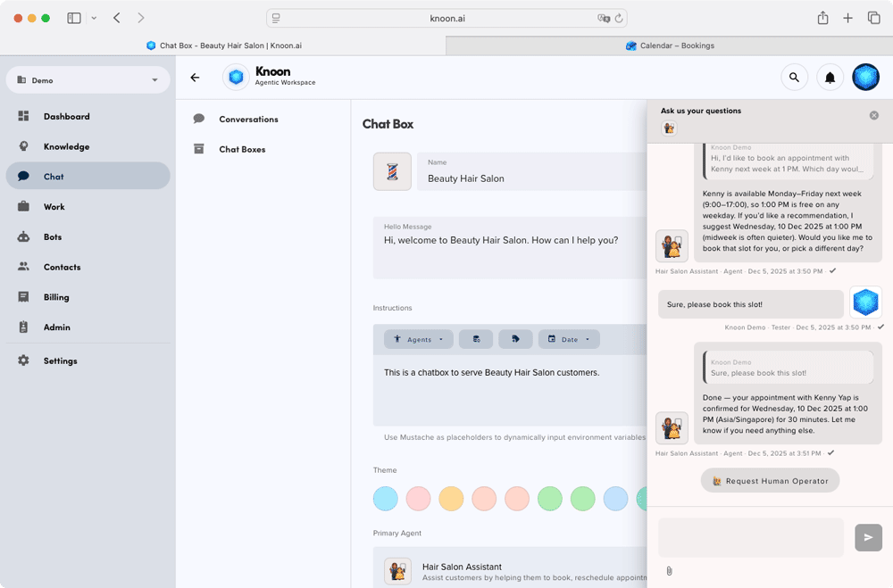The image size is (893, 588).
Task: Open Safari share menu
Action: [x=822, y=18]
